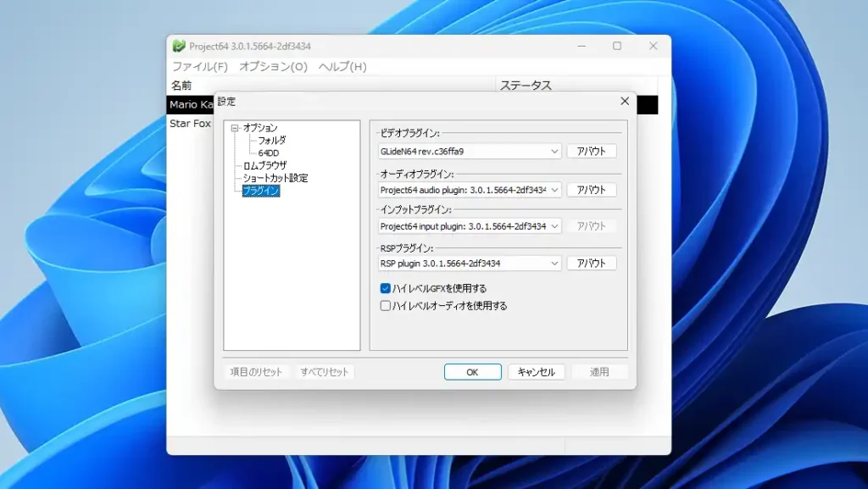Disable the ハイレベルGFXを使用する checkbox
The height and width of the screenshot is (489, 868).
[x=383, y=288]
